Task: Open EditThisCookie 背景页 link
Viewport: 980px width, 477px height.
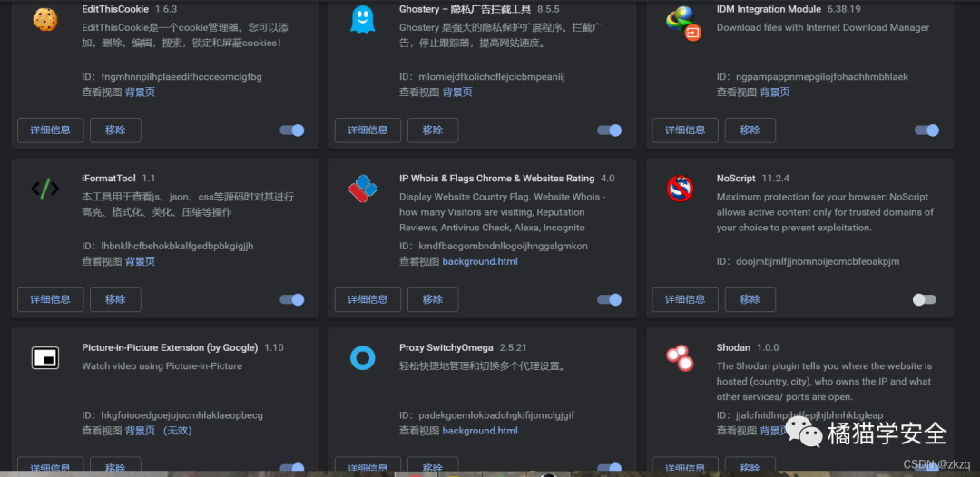Action: 140,92
